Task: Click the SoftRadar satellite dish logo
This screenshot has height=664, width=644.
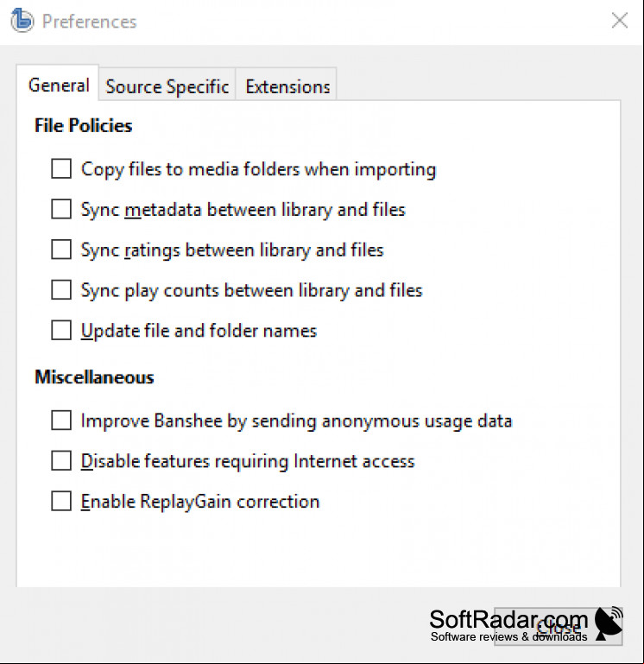Action: [609, 623]
